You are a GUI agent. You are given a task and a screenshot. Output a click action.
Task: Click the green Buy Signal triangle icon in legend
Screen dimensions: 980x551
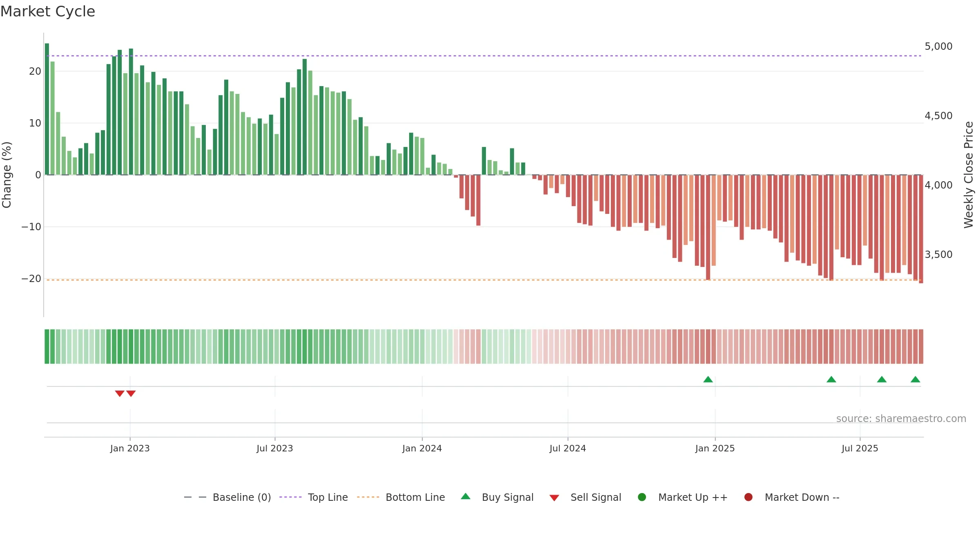[x=465, y=496]
